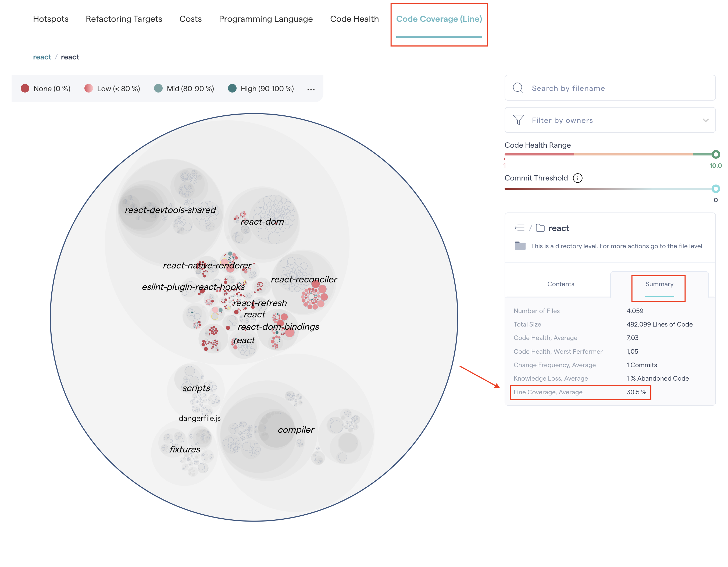Click the 1 % Abandoned Code value

click(x=657, y=378)
